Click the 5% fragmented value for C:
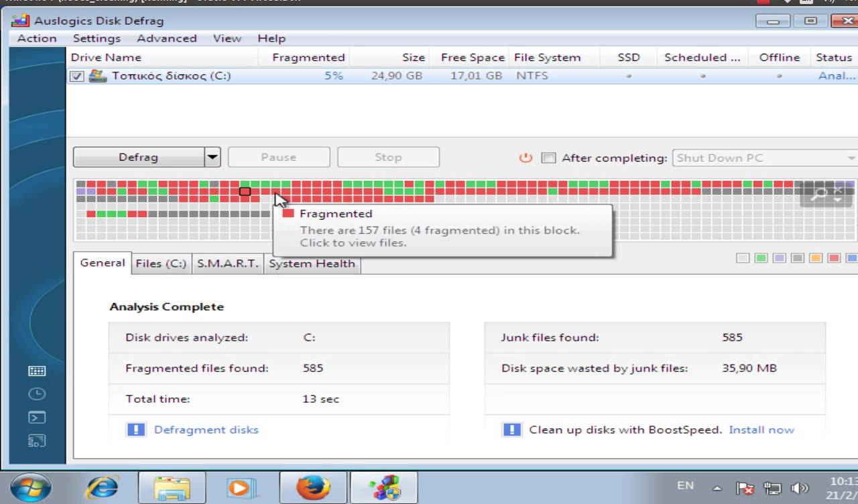The image size is (858, 504). [334, 76]
